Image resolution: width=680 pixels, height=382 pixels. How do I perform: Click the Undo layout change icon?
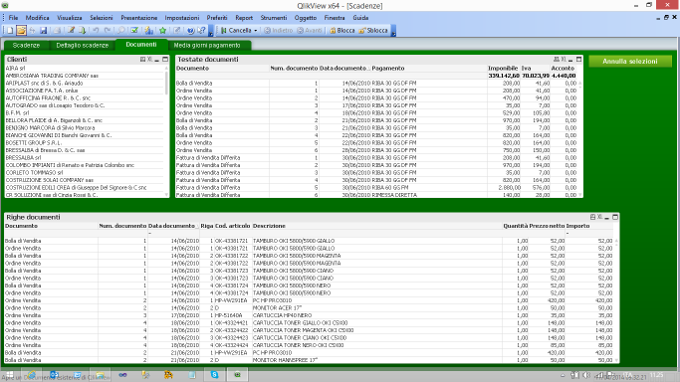coord(96,31)
